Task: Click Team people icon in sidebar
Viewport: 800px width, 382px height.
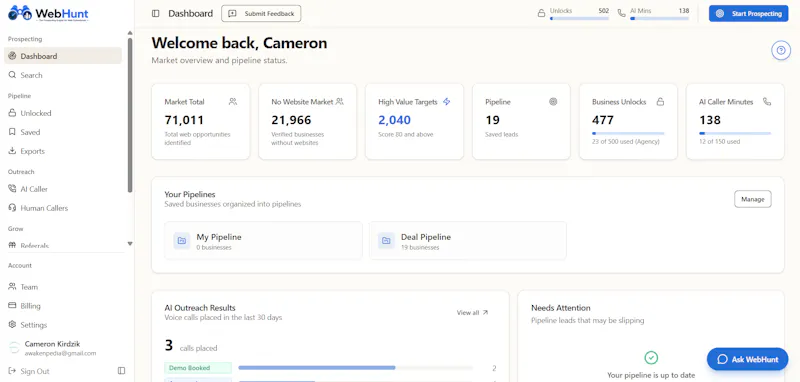Action: 12,287
